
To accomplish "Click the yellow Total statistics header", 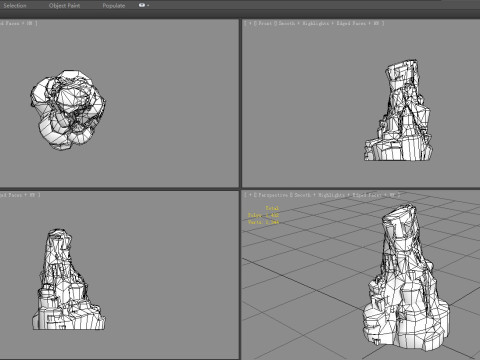I will [272, 208].
